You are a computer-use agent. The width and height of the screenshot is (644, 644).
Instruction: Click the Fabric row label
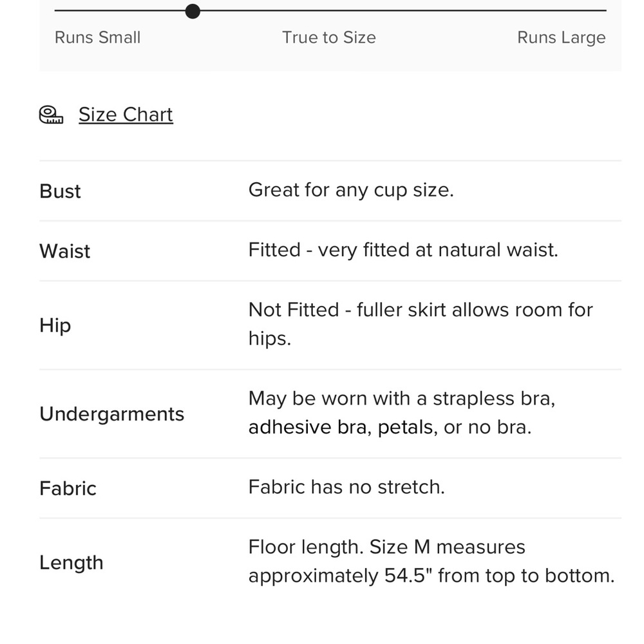pos(68,489)
